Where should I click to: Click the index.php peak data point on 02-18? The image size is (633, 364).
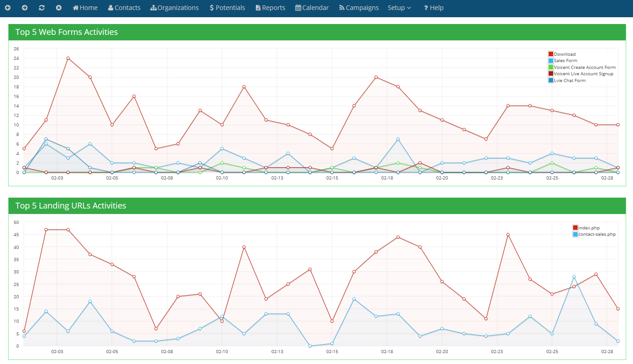(398, 237)
